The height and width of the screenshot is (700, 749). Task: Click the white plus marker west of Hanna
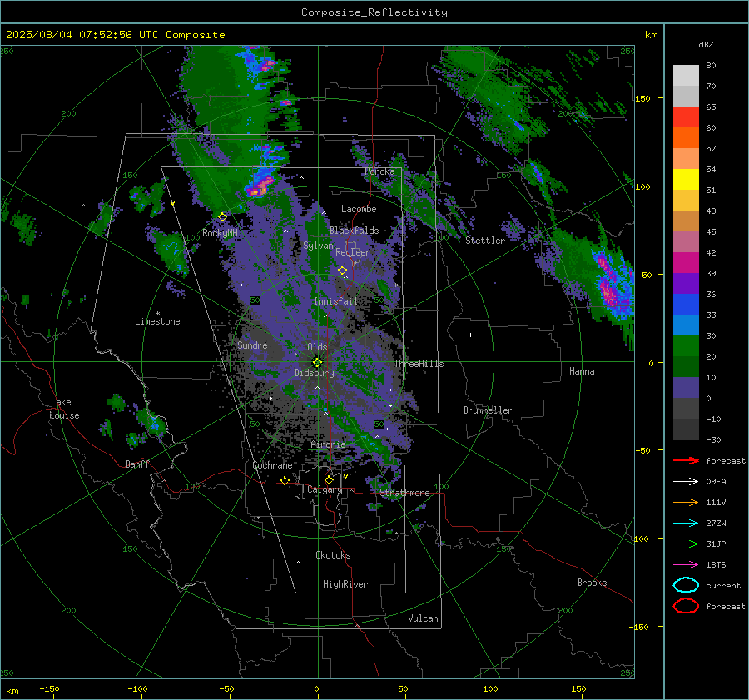tap(470, 335)
